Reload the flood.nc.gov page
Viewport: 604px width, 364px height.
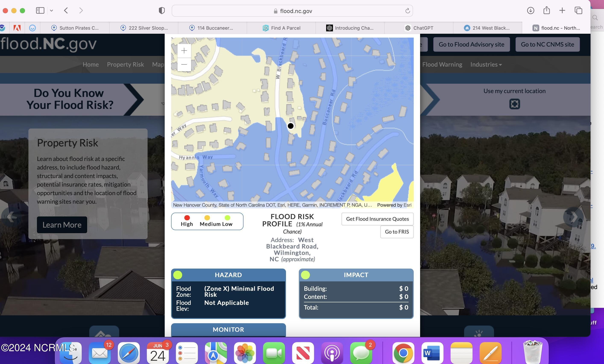click(408, 11)
